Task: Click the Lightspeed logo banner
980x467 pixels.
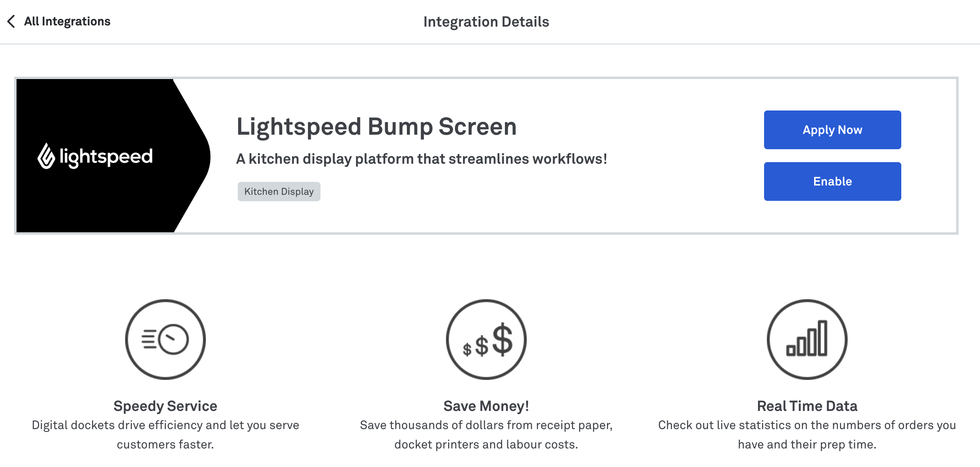Action: tap(113, 156)
